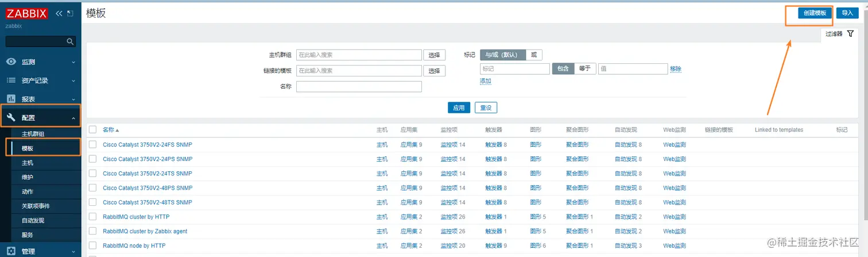Click the 应用 filter button
Image resolution: width=868 pixels, height=257 pixels.
coord(459,108)
